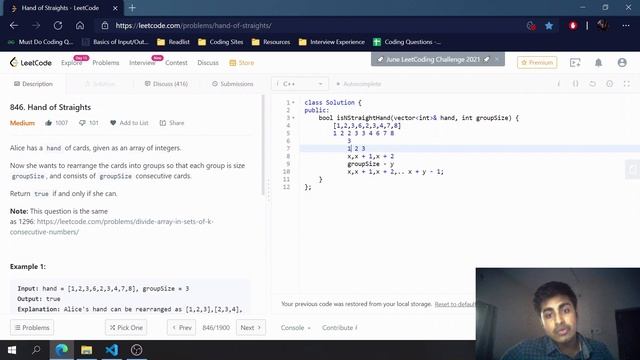Image resolution: width=640 pixels, height=360 pixels.
Task: Close the Hand of Straights tab
Action: [115, 8]
